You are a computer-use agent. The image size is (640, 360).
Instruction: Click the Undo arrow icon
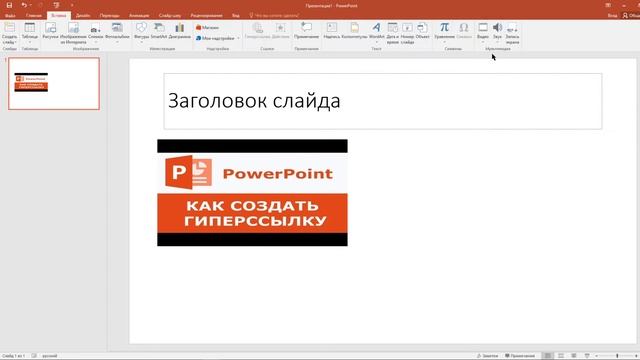point(24,5)
